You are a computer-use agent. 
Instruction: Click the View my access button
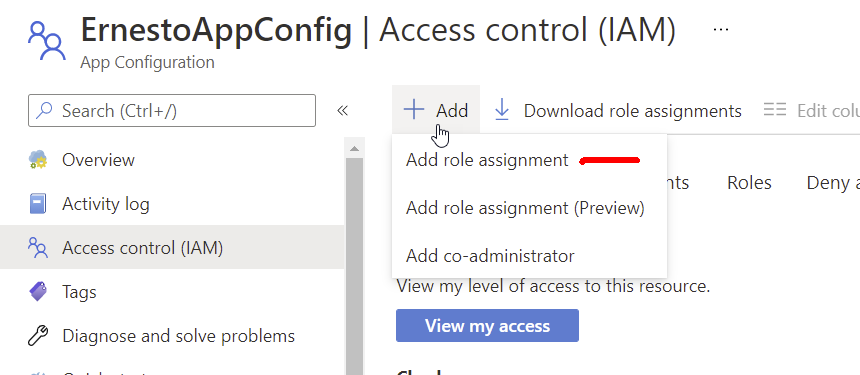(x=487, y=326)
